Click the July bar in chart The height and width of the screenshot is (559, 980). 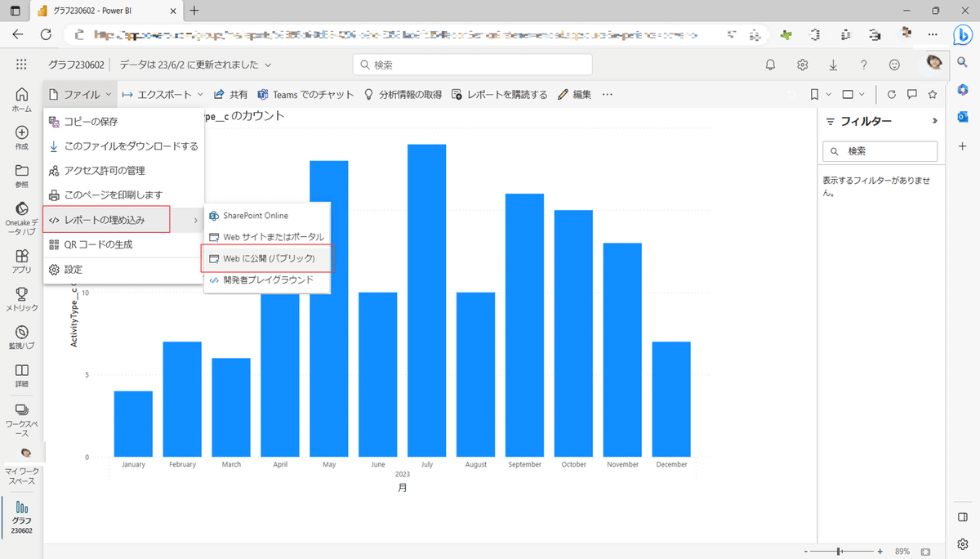pyautogui.click(x=426, y=301)
